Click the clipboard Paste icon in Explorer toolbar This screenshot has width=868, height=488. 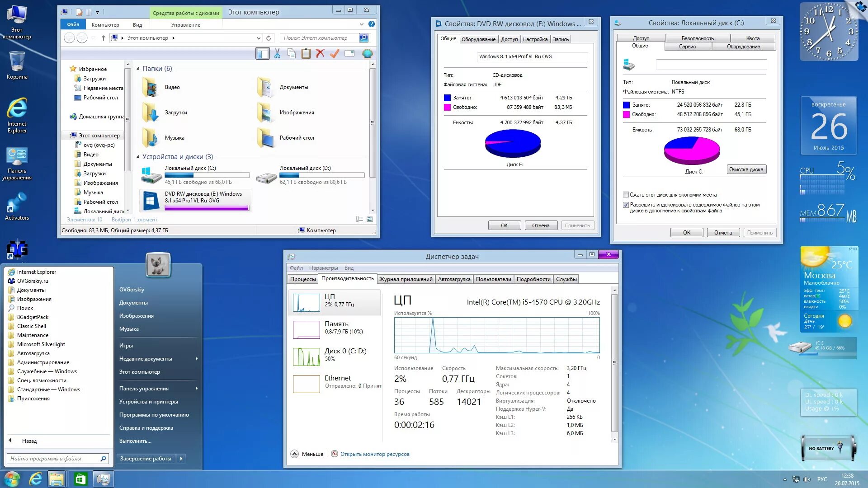[306, 54]
